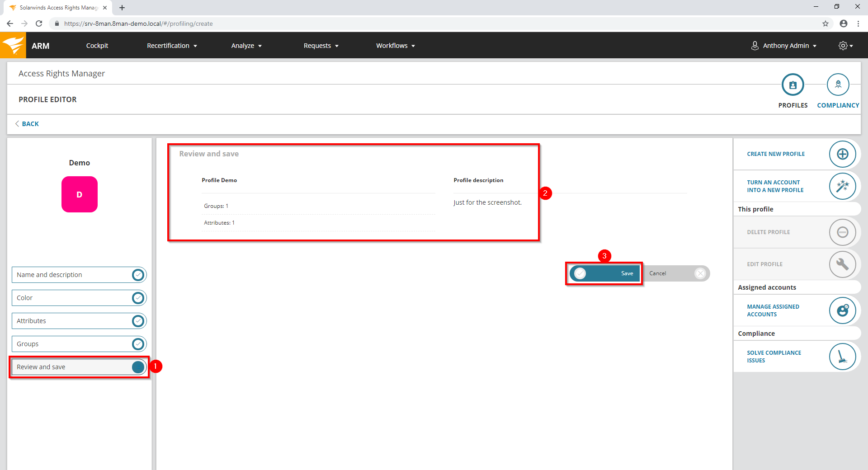Expand the Recertification dropdown menu
This screenshot has width=868, height=470.
[x=172, y=46]
